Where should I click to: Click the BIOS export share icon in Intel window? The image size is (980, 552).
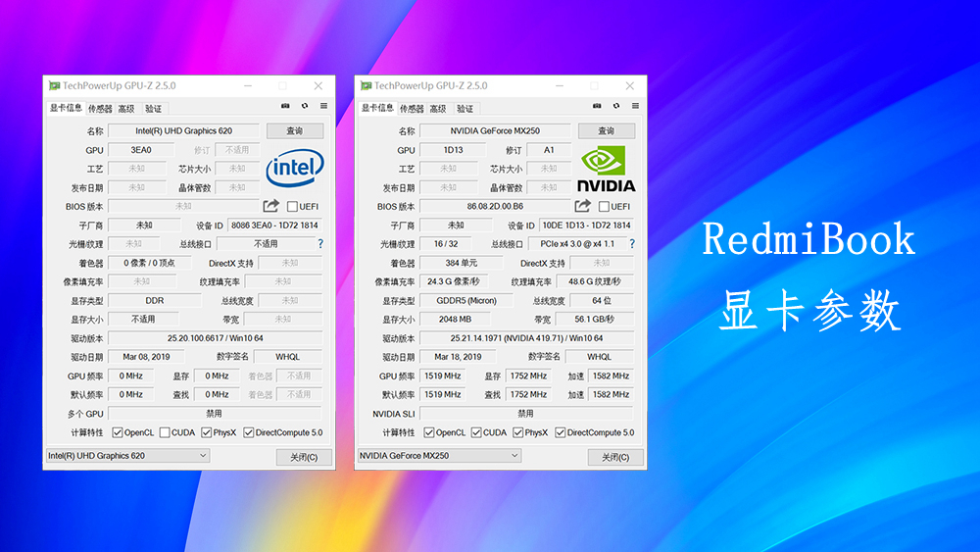(270, 206)
